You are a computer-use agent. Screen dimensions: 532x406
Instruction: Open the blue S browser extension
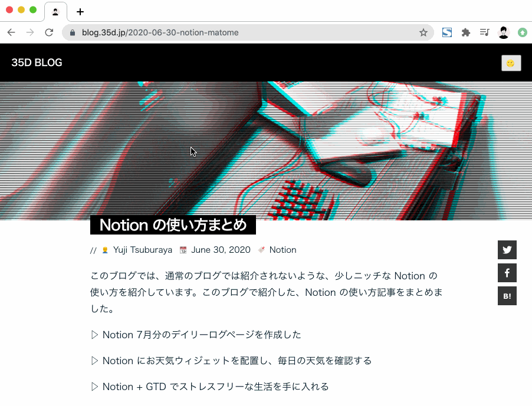click(x=447, y=32)
